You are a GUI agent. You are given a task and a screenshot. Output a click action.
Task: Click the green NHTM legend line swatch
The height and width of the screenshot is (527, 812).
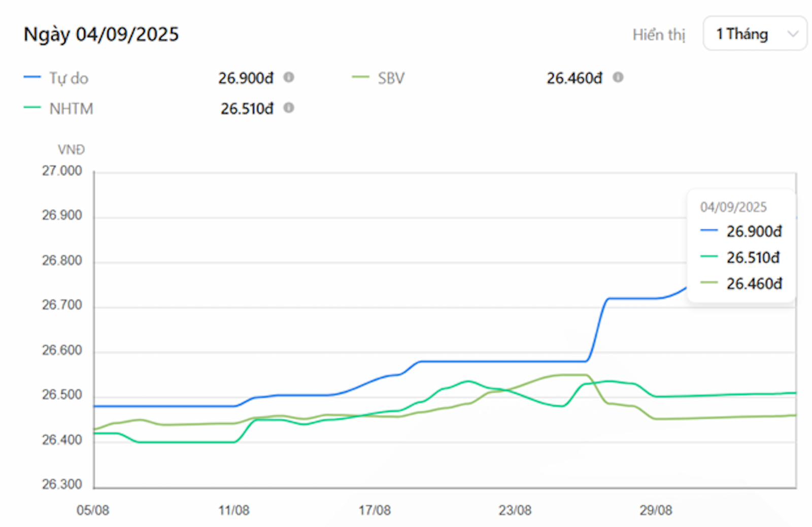(x=32, y=108)
